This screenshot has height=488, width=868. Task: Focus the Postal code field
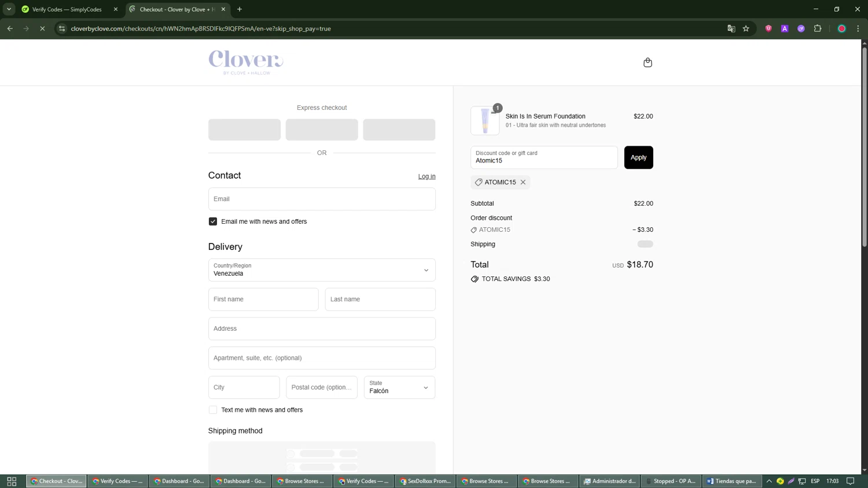pyautogui.click(x=322, y=387)
